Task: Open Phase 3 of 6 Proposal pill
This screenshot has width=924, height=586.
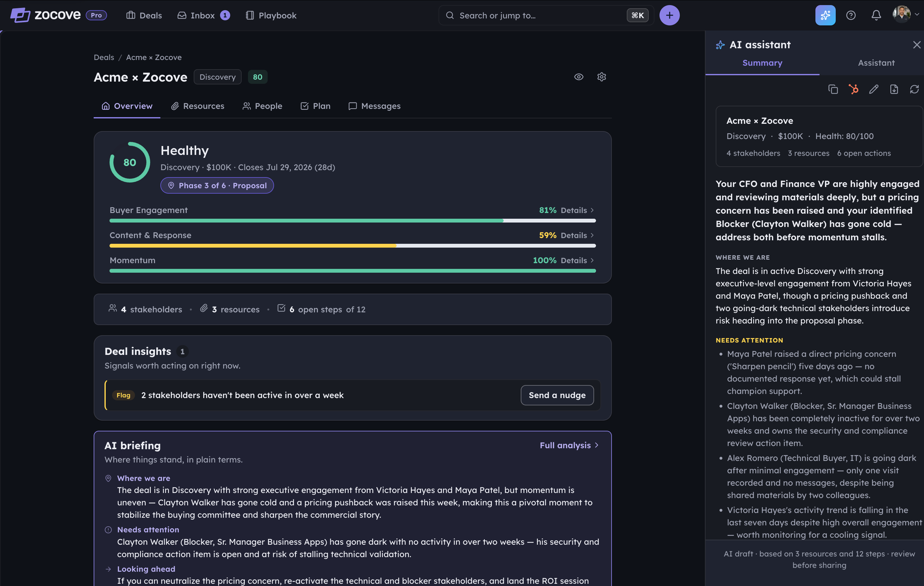Action: [x=217, y=186]
